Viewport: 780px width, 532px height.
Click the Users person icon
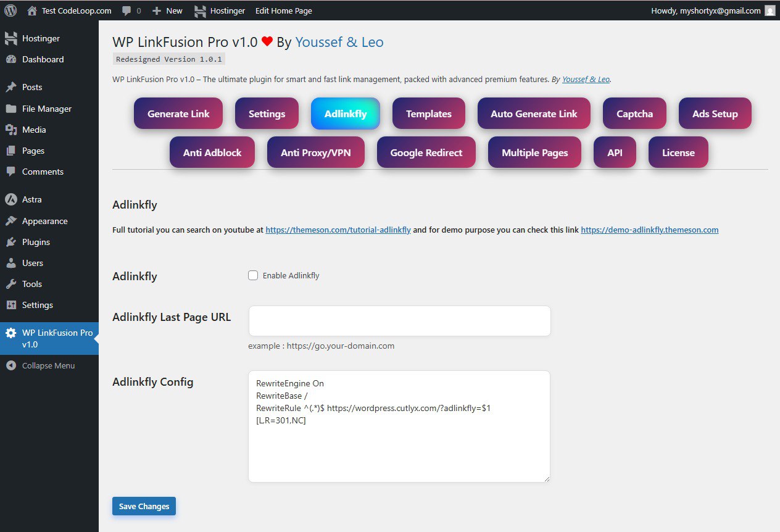10,263
